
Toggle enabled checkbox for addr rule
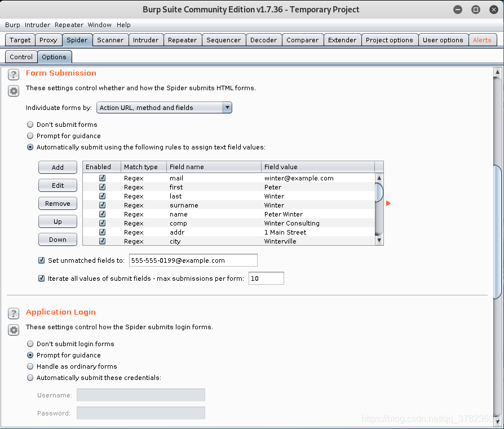[102, 232]
